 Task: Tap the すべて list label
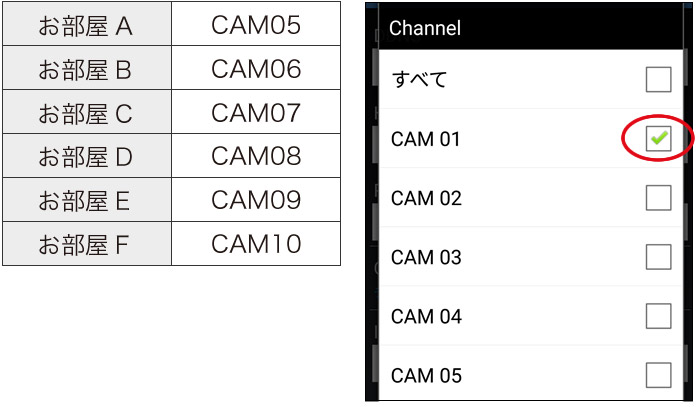click(419, 80)
